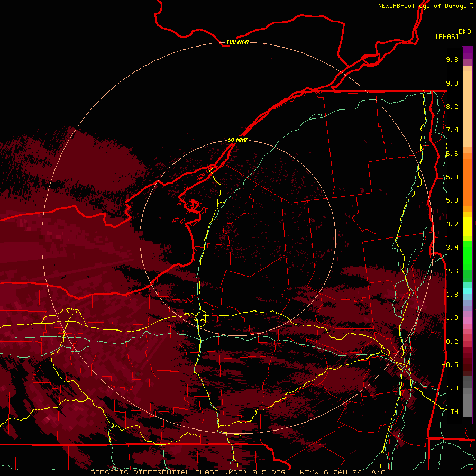
Task: Click the bright green segment of the color bar
Action: [467, 255]
